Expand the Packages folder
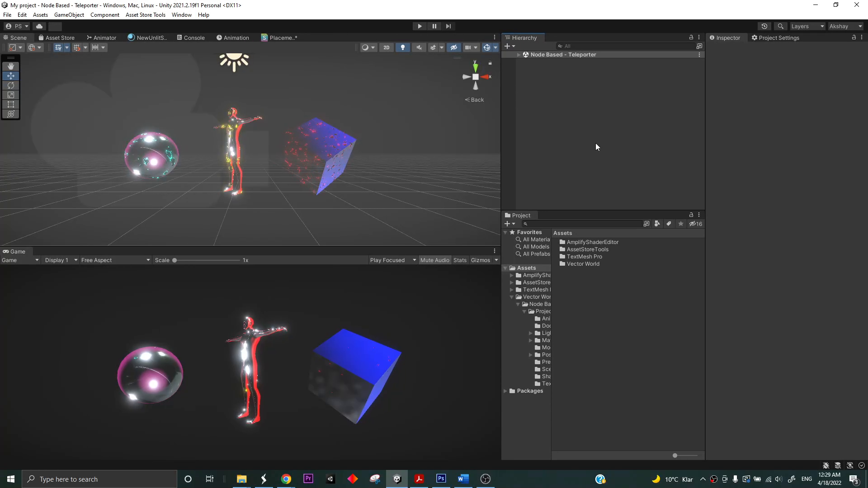Image resolution: width=868 pixels, height=488 pixels. [x=505, y=391]
